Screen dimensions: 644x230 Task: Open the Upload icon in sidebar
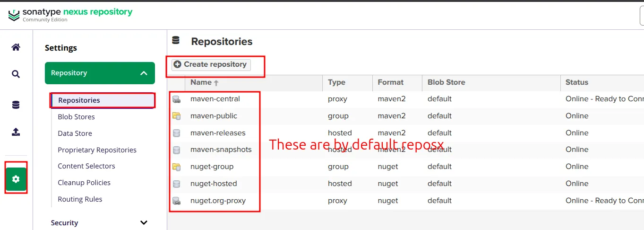(x=16, y=132)
